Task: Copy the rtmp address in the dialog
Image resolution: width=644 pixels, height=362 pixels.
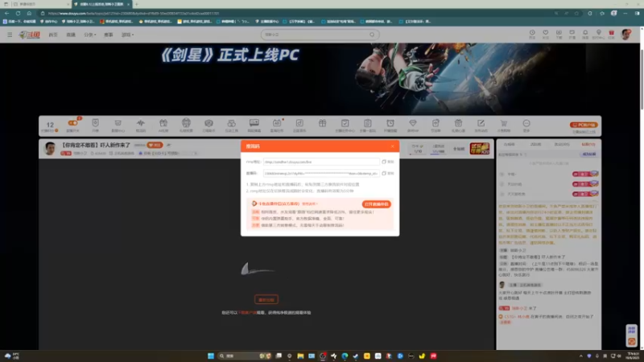Action: click(388, 162)
